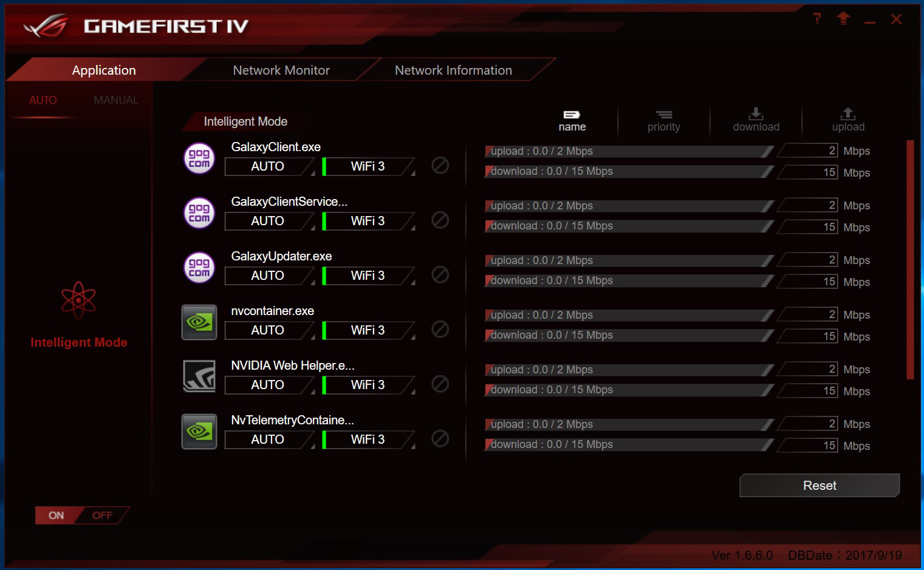
Task: Open the help question mark icon
Action: coord(817,19)
